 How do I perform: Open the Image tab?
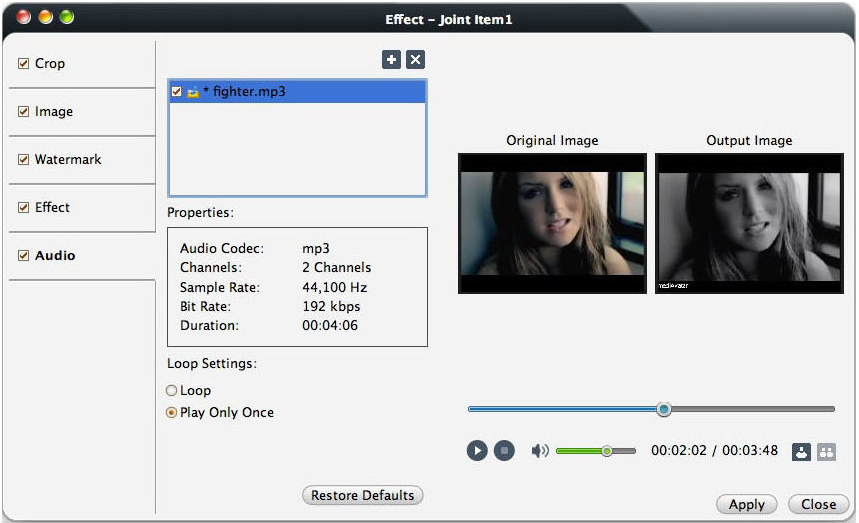click(82, 112)
